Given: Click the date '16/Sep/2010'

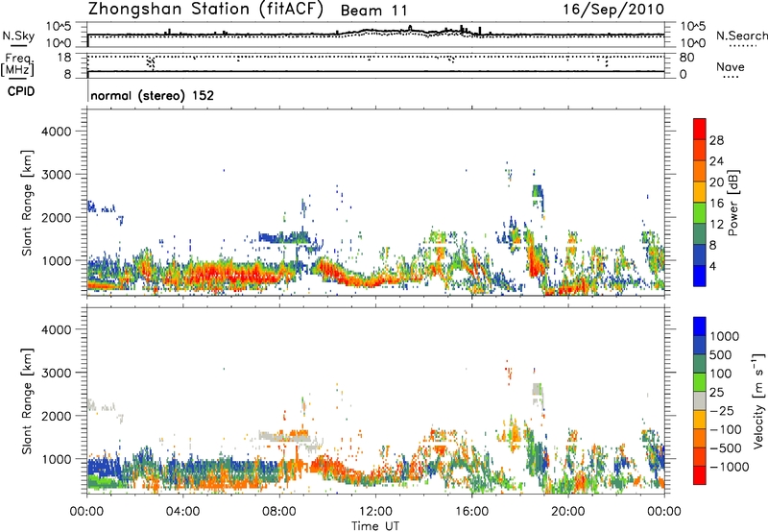Looking at the screenshot, I should pos(613,10).
